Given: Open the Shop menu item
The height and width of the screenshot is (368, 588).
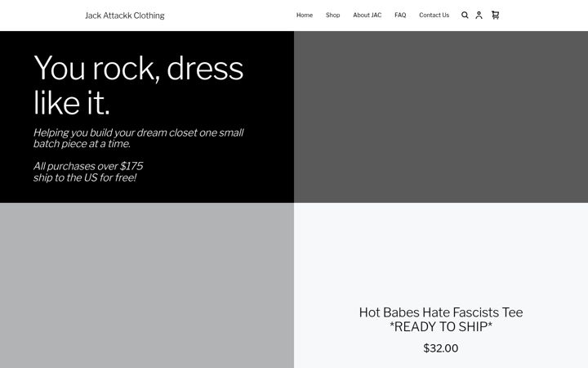Looking at the screenshot, I should click(x=332, y=15).
